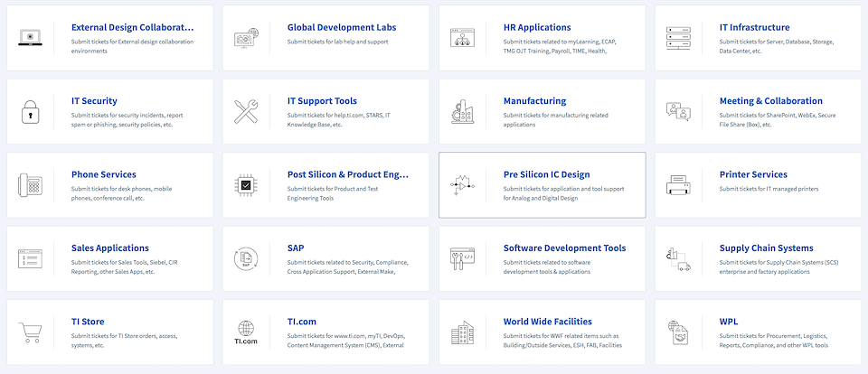
Task: Click 'Submit tickets for manufacturing related applications' text
Action: (x=556, y=119)
